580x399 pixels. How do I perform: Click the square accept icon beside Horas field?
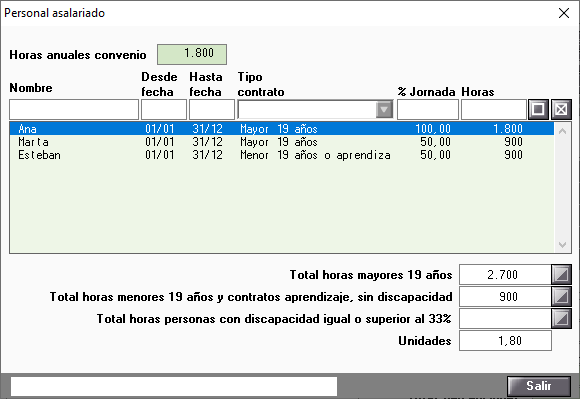pyautogui.click(x=538, y=109)
